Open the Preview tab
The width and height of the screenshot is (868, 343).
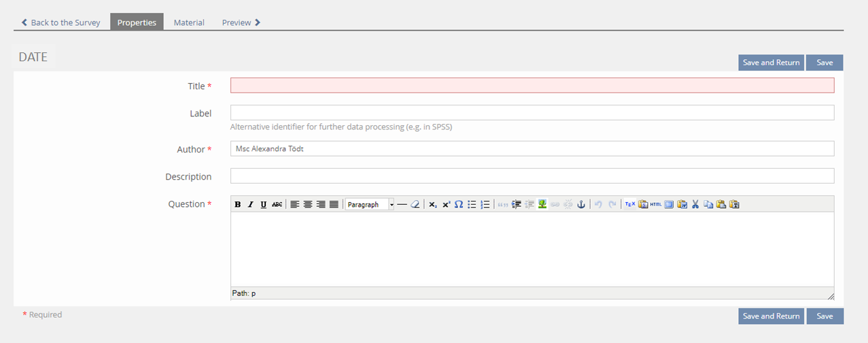pyautogui.click(x=241, y=22)
